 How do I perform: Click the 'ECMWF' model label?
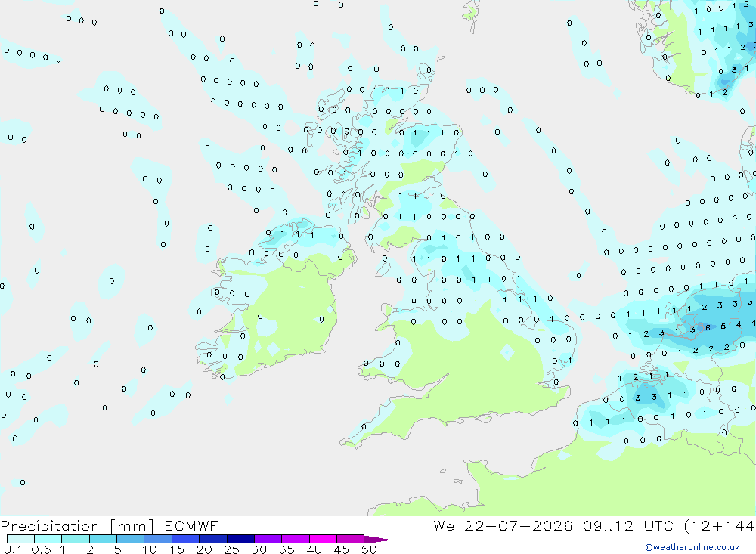[x=191, y=525]
